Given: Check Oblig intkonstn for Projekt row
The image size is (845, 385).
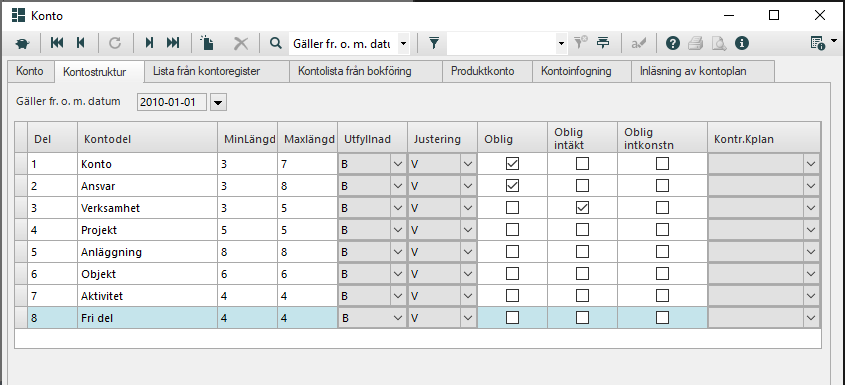Looking at the screenshot, I should (662, 230).
